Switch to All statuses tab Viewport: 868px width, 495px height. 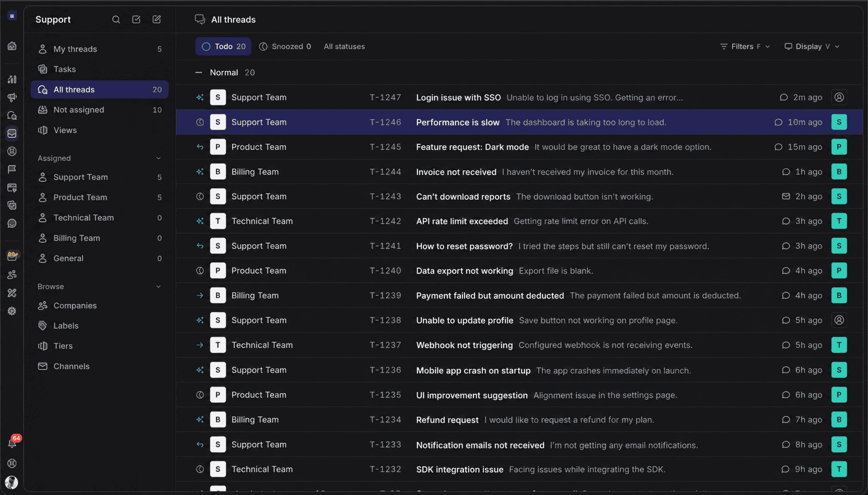coord(344,47)
